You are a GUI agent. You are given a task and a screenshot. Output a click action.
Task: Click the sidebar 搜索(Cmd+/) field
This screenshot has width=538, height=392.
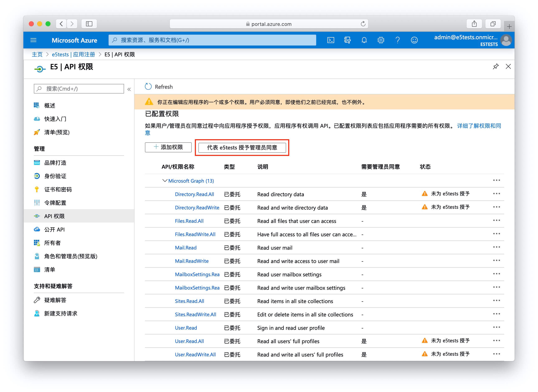click(79, 89)
